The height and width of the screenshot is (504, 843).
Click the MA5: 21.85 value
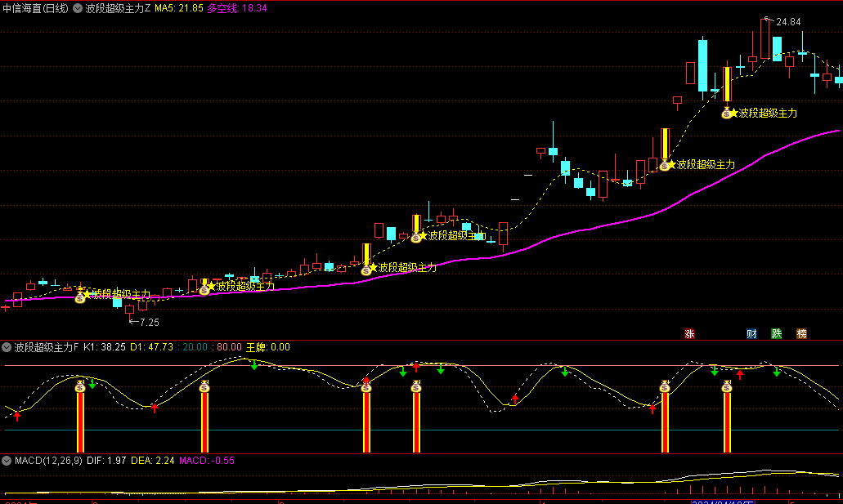coord(179,8)
